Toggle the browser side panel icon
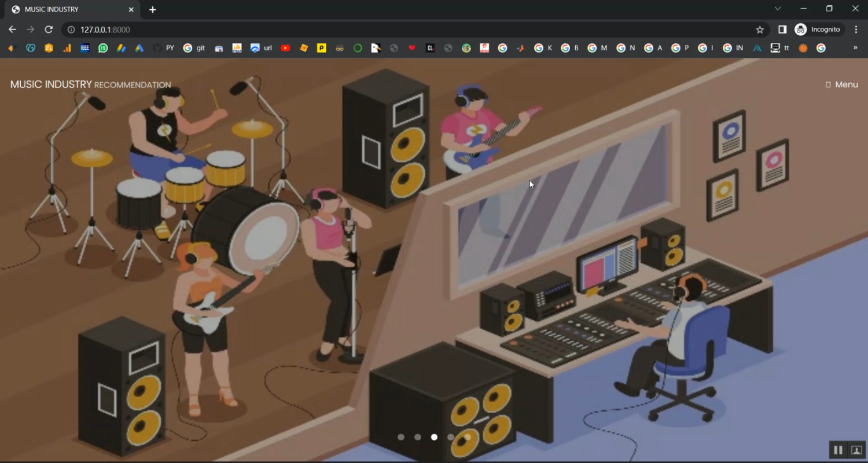Image resolution: width=868 pixels, height=463 pixels. [782, 30]
